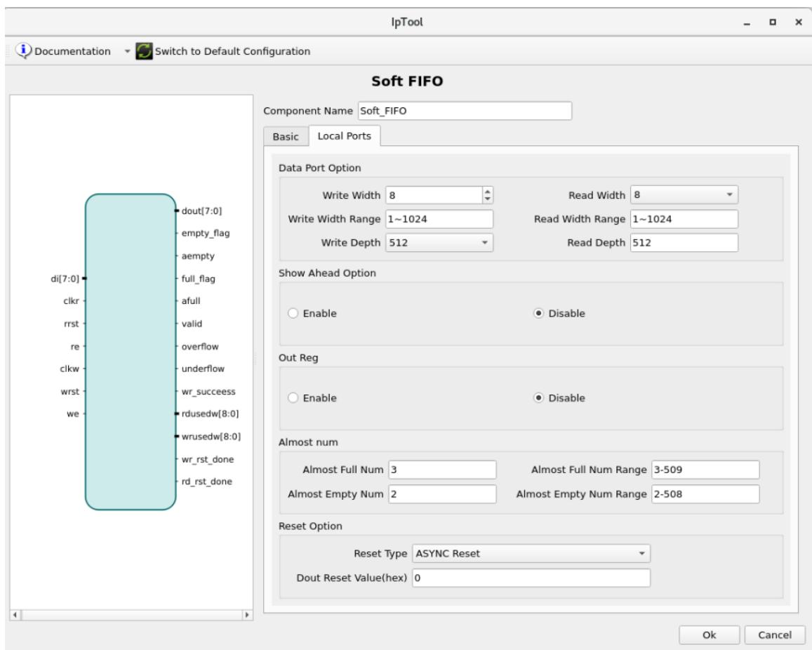This screenshot has width=812, height=650.
Task: Click the Almost Empty Num Range field
Action: 705,494
